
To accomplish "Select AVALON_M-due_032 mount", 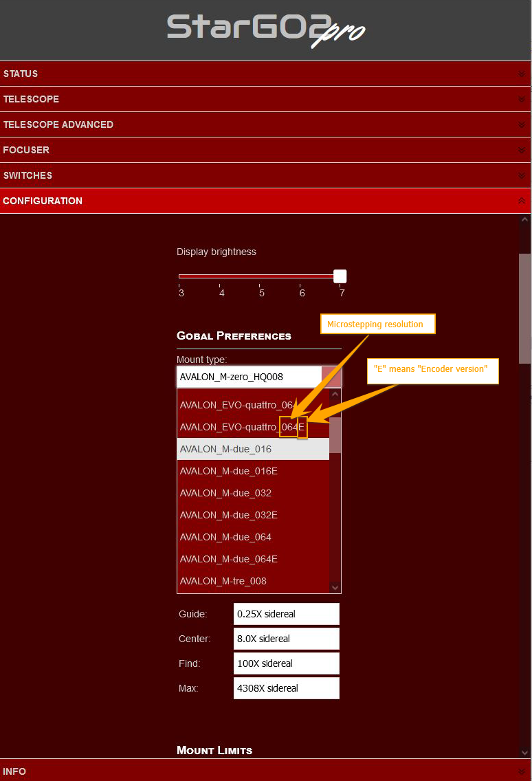I will (253, 493).
